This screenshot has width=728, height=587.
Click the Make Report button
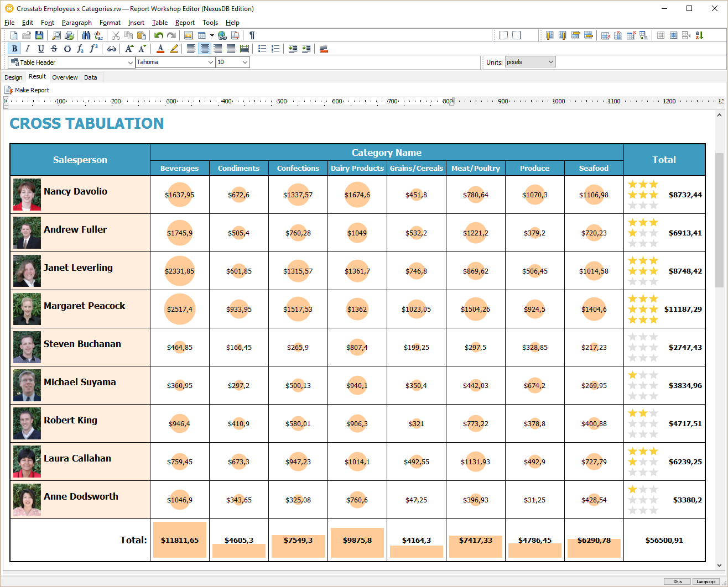27,90
